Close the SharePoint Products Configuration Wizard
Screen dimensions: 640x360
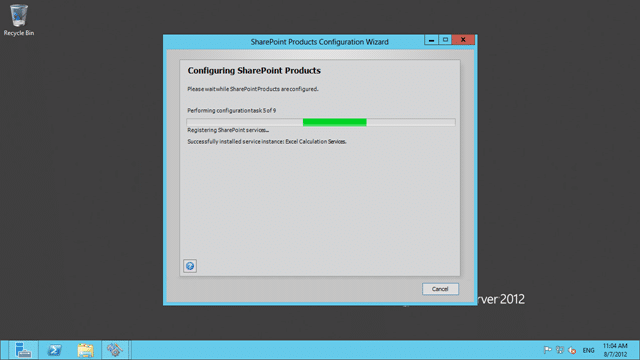463,40
